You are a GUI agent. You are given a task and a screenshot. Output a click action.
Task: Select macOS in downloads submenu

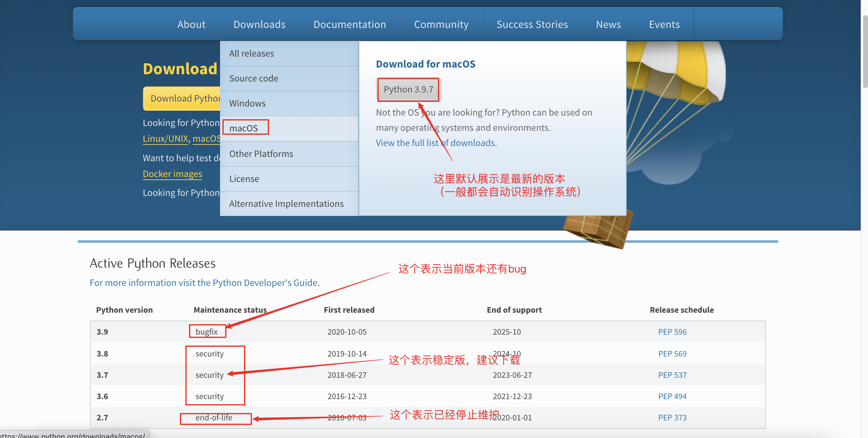(243, 128)
